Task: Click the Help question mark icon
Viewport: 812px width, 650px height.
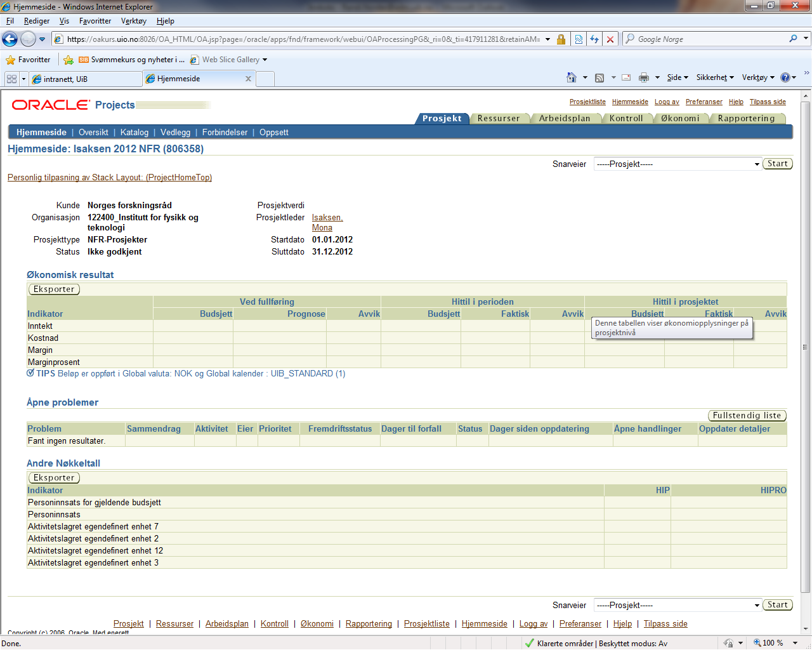Action: coord(785,77)
